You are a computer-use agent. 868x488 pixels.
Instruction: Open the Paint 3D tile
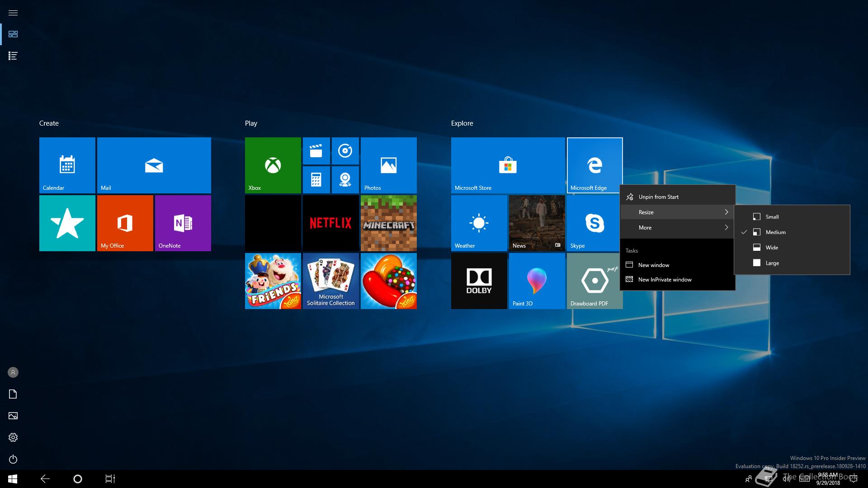tap(537, 281)
